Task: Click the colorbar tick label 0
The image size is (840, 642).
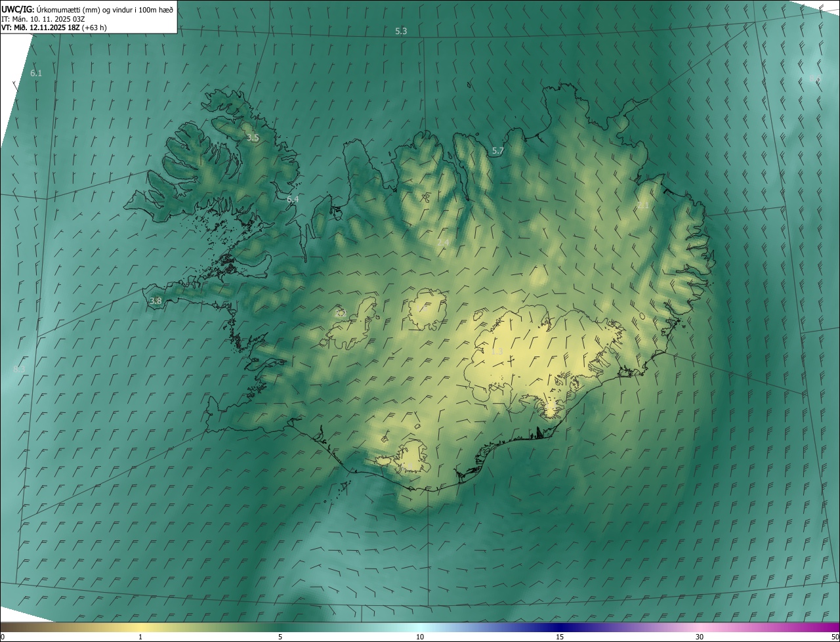Action: click(3, 637)
